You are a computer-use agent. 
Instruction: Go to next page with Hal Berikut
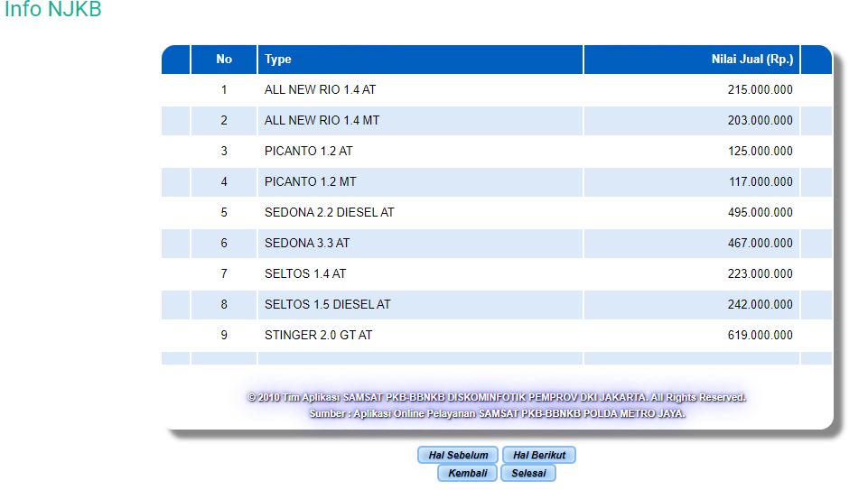point(539,455)
